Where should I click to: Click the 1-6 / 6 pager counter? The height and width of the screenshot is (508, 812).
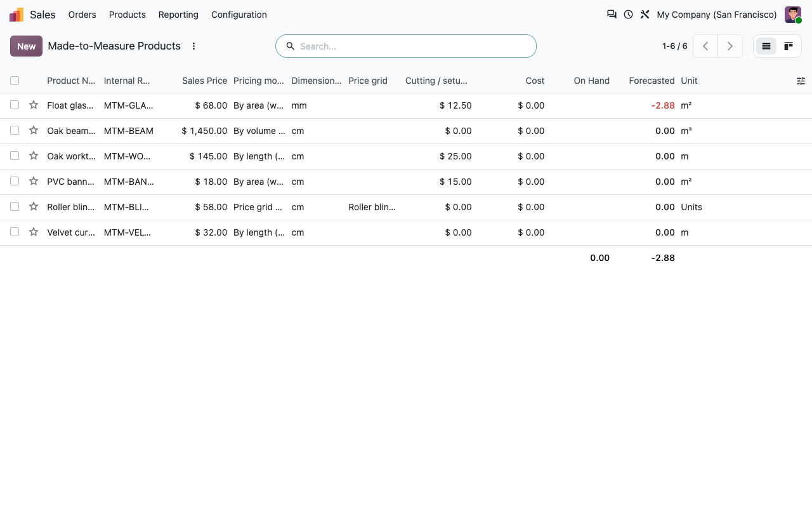[675, 46]
